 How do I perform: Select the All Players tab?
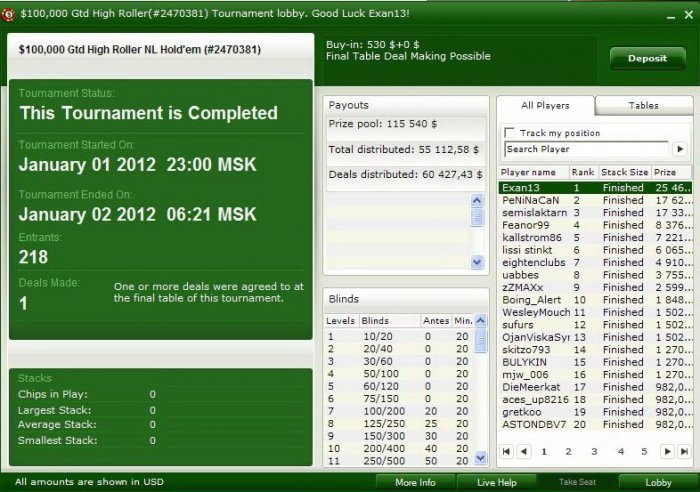pos(545,106)
